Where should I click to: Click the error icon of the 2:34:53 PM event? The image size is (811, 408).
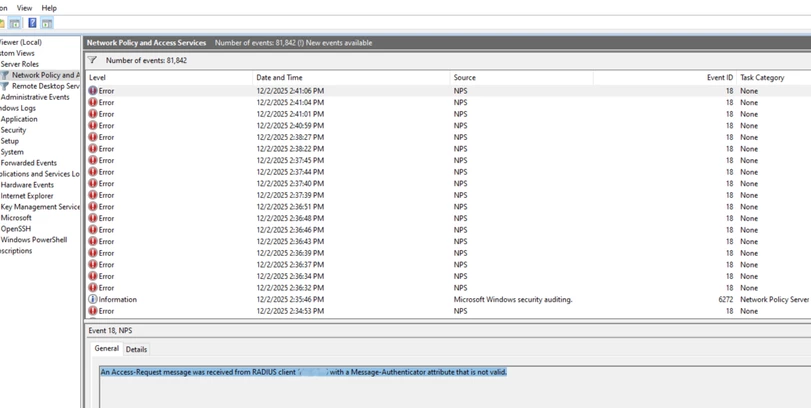coord(93,311)
